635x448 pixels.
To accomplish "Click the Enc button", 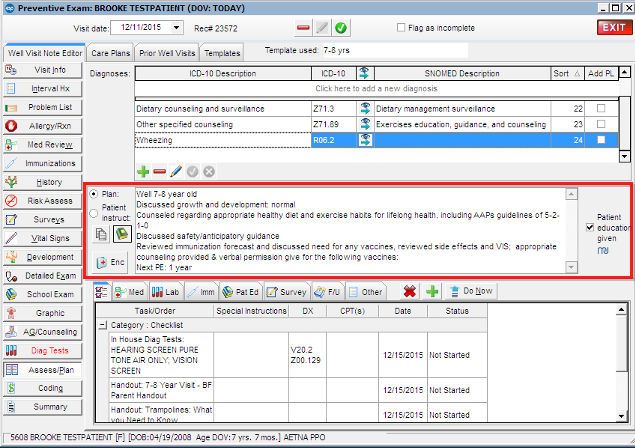I will tap(111, 262).
